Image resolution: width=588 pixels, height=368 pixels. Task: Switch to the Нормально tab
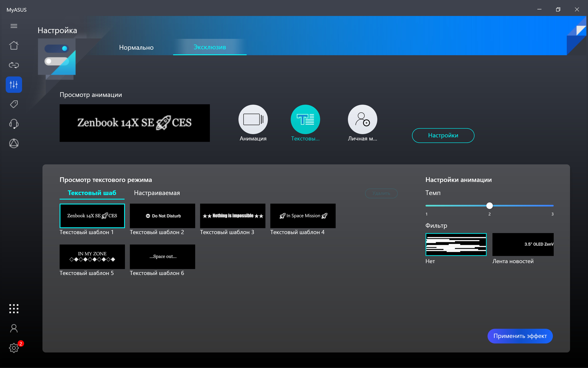(136, 47)
